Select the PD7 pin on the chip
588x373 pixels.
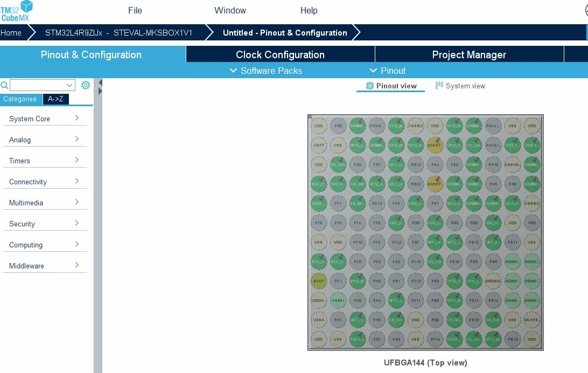[435, 203]
